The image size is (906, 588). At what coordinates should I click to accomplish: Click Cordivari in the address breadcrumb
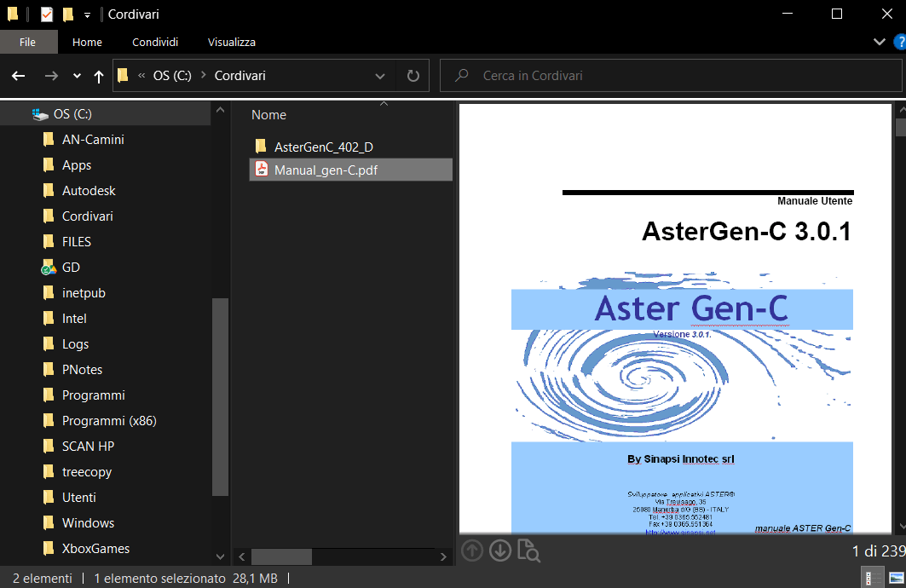click(239, 76)
